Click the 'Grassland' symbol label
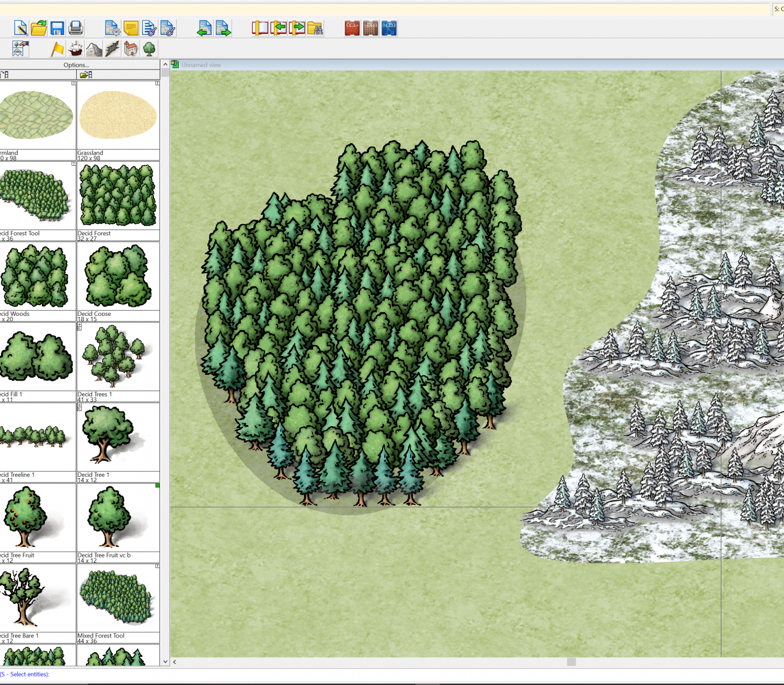Viewport: 784px width, 685px height. point(90,153)
